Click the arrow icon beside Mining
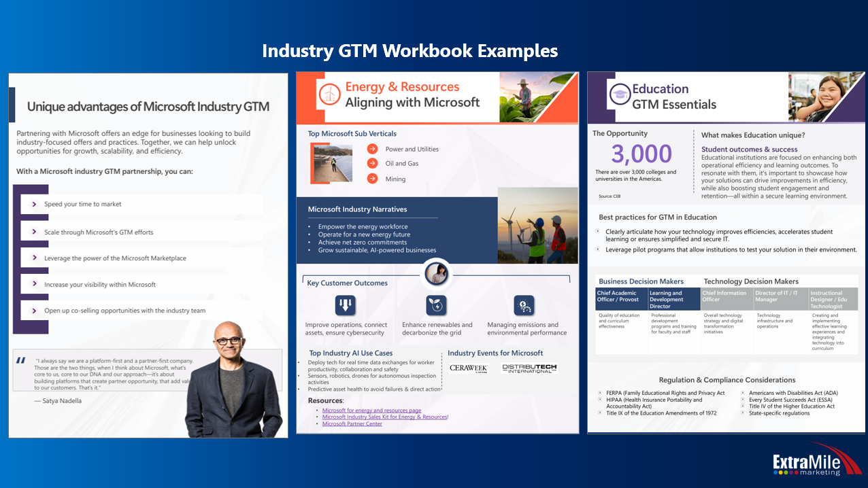This screenshot has width=868, height=488. pyautogui.click(x=372, y=179)
